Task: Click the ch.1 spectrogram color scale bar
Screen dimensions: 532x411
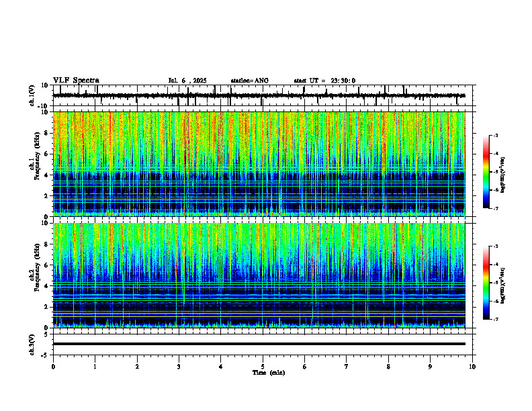Action: point(486,172)
